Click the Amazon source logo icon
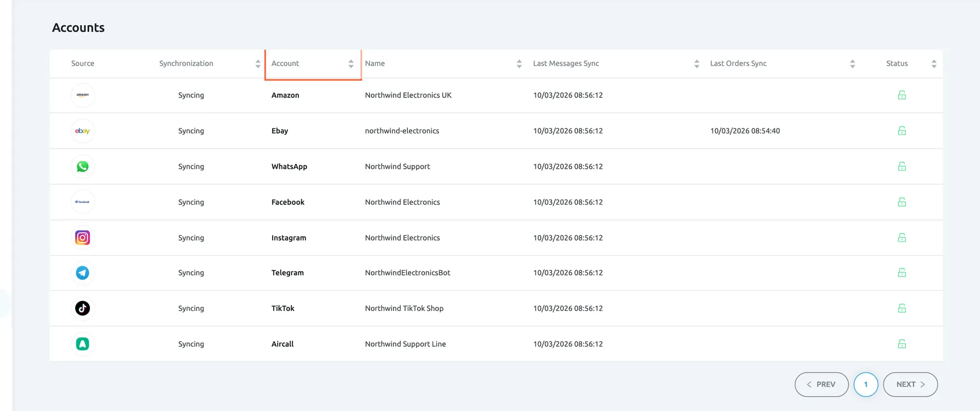This screenshot has height=411, width=980. 83,95
